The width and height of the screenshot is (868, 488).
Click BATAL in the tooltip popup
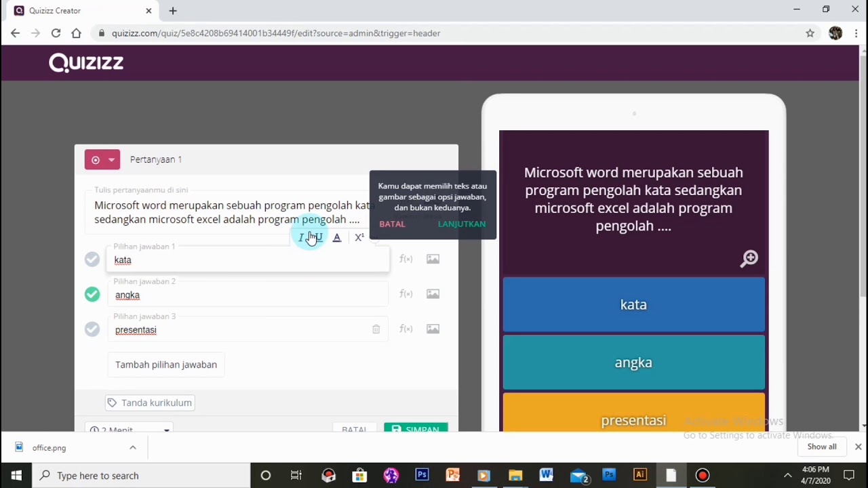pos(392,224)
